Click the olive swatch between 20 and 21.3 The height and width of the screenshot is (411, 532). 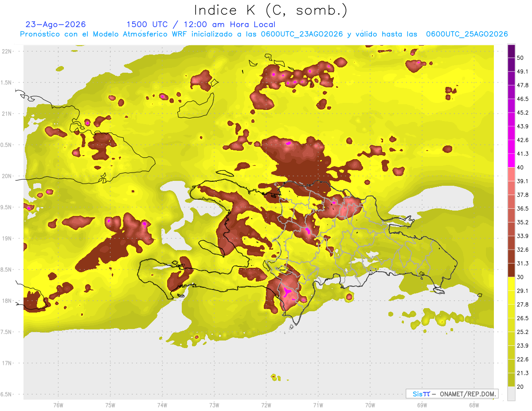tap(512, 380)
